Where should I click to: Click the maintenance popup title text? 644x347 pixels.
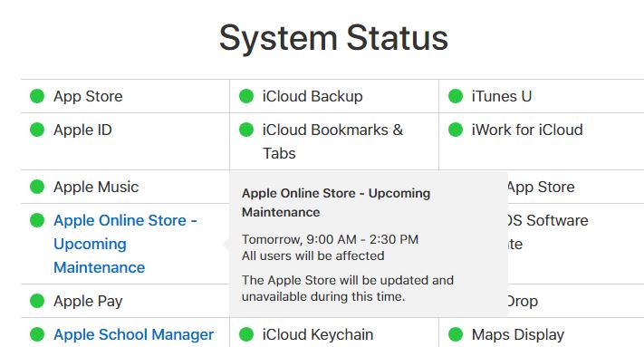[336, 202]
